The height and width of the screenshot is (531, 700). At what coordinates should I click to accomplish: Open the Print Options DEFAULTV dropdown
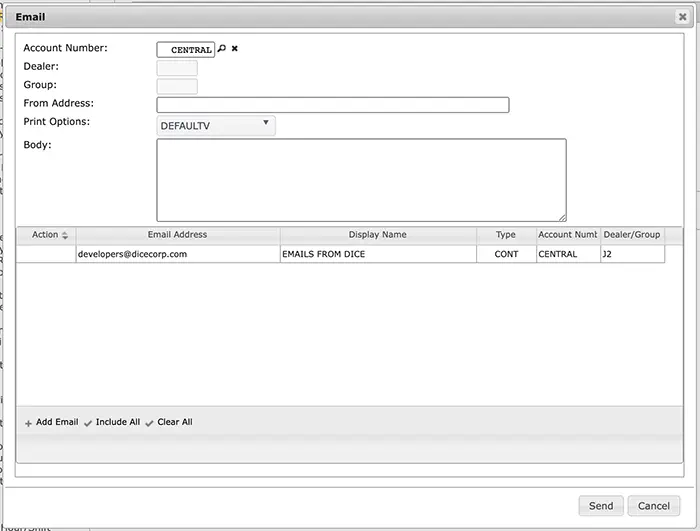click(x=216, y=126)
